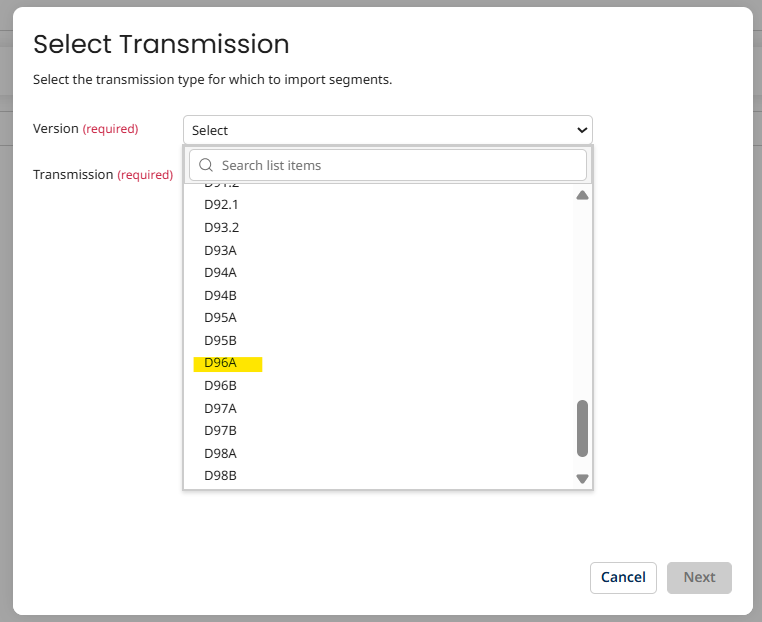Select the D93A version option
Screen dimensions: 762x622
tap(221, 250)
